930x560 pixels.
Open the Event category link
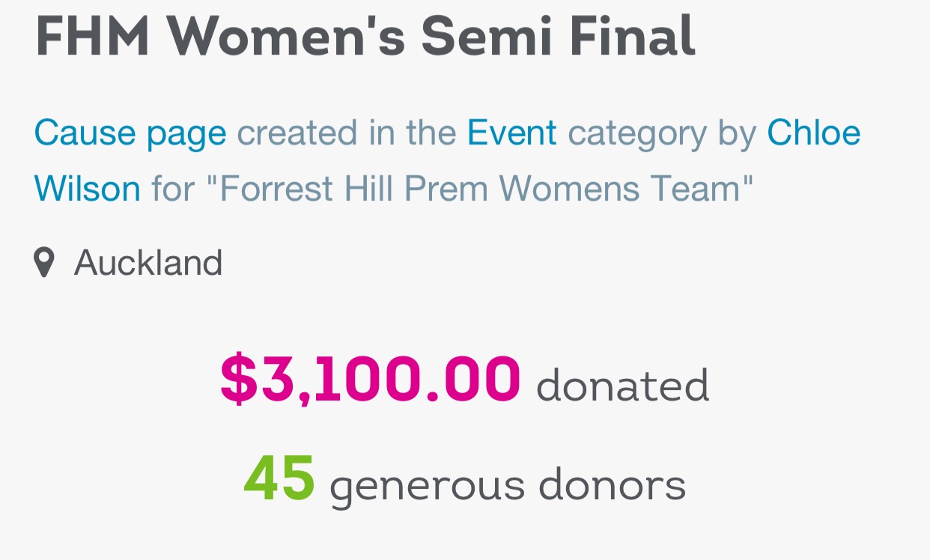512,133
